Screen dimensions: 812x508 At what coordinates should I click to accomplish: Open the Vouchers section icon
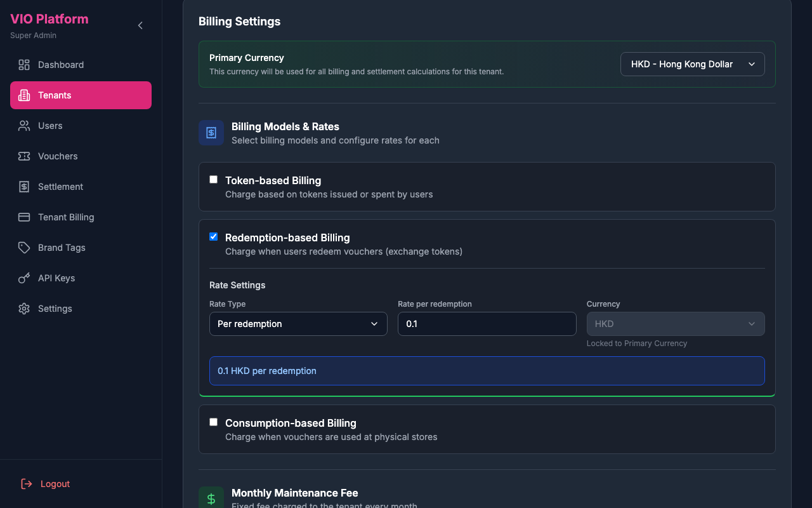(23, 156)
